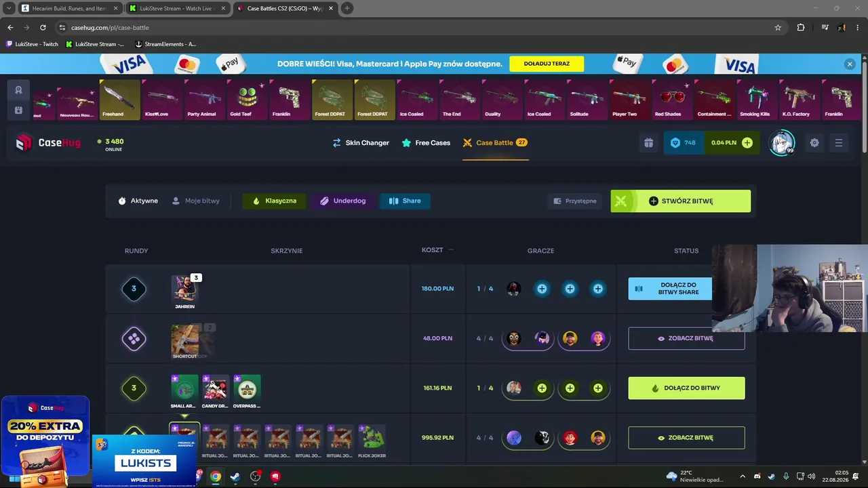
Task: Click the blue gem points balance 748
Action: [x=683, y=143]
